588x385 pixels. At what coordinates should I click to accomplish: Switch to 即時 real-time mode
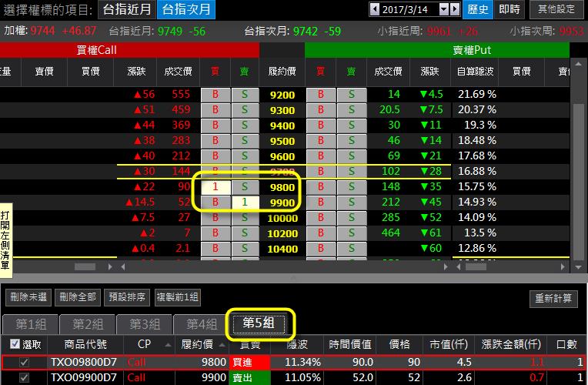[x=509, y=9]
